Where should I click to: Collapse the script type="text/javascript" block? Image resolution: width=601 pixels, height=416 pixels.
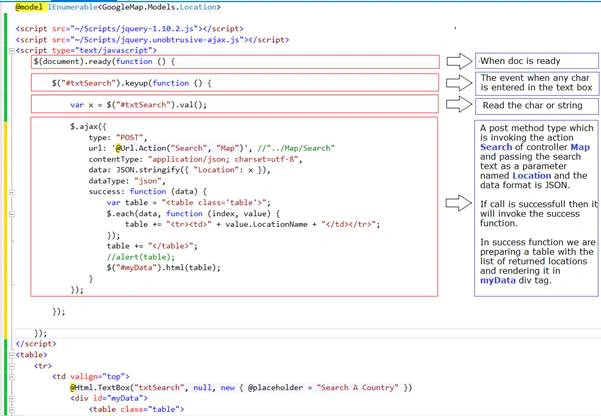pyautogui.click(x=11, y=51)
